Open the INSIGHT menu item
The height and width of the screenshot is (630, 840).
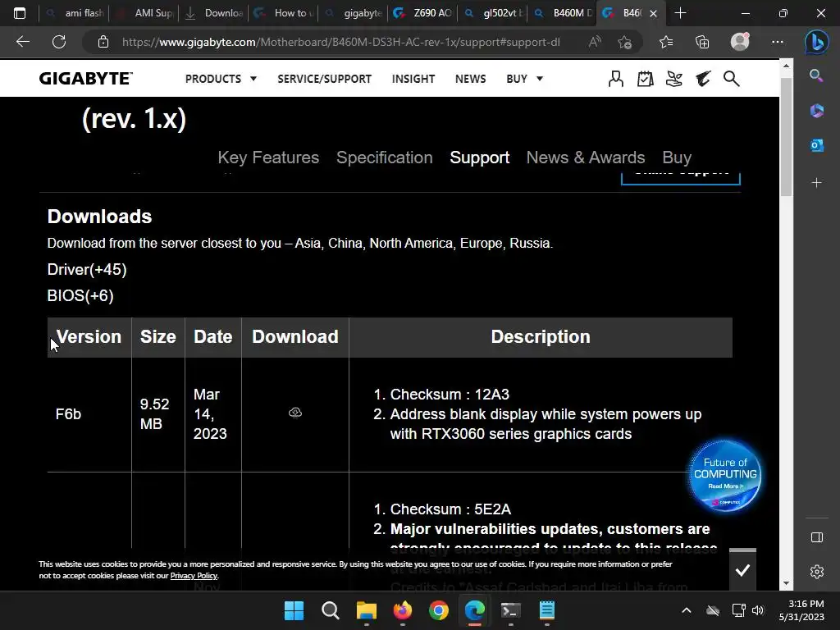pos(413,79)
